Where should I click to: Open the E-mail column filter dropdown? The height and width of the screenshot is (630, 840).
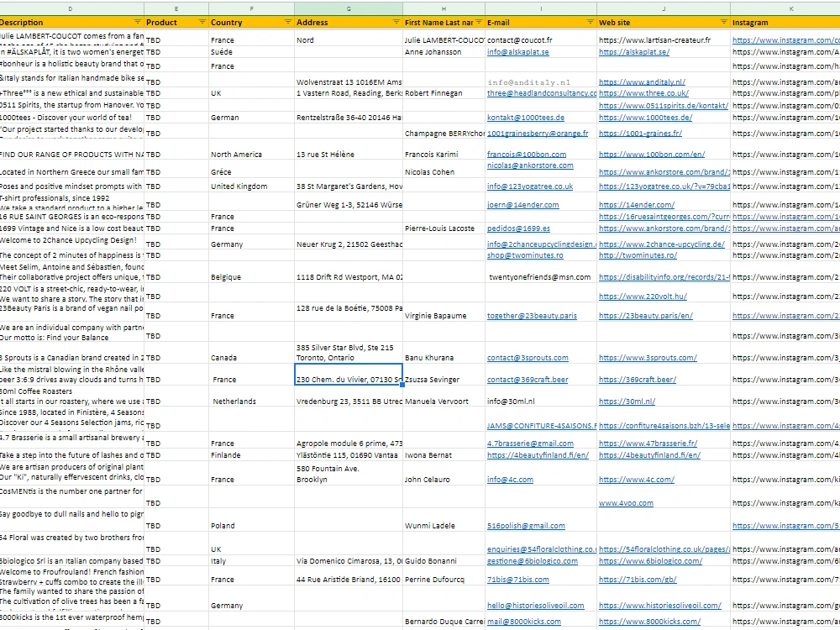590,22
